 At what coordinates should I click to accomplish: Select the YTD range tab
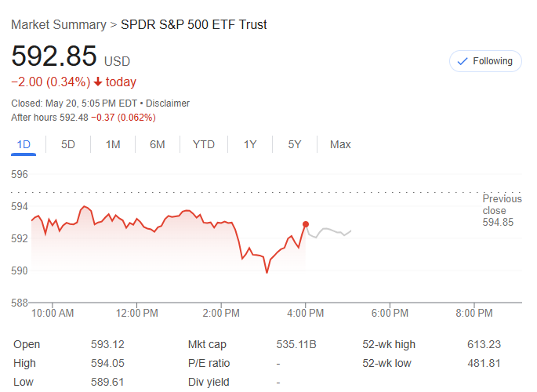click(204, 144)
